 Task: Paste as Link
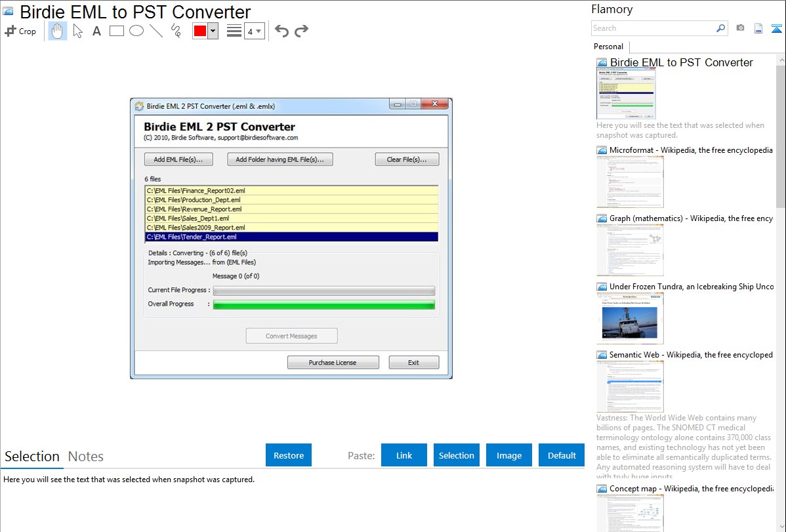click(x=404, y=455)
